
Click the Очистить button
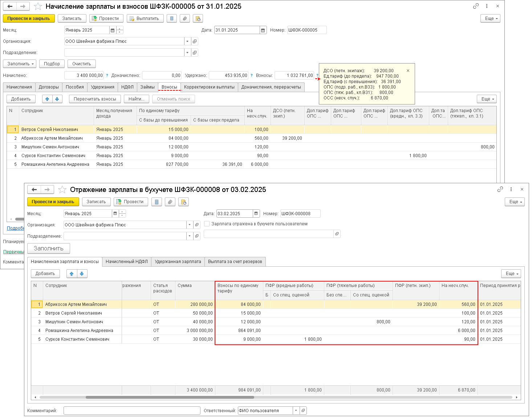point(82,64)
